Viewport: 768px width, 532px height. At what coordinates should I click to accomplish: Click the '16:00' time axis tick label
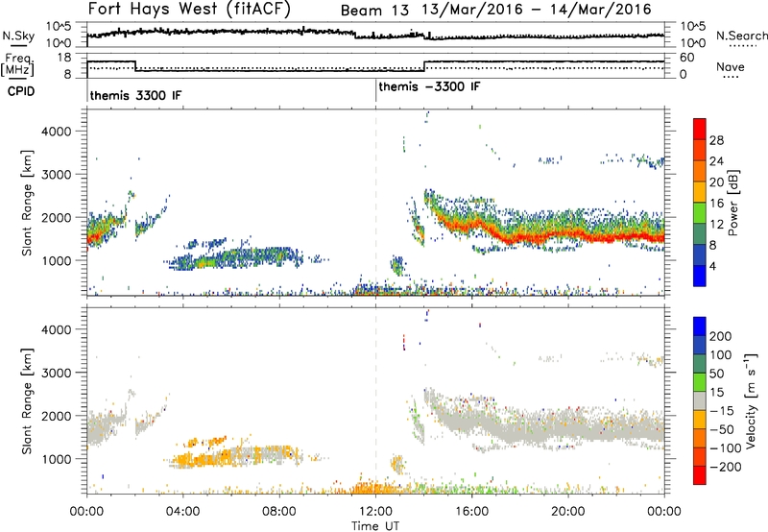(471, 512)
